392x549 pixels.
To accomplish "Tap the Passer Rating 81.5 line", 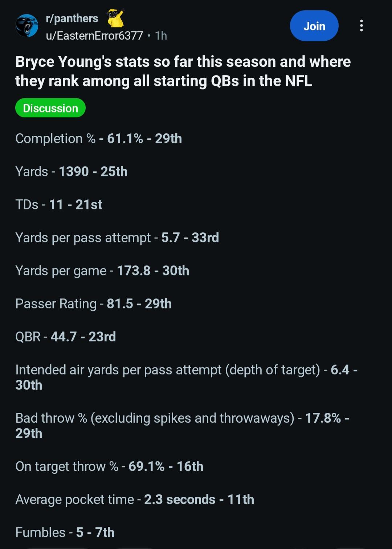I will click(94, 304).
